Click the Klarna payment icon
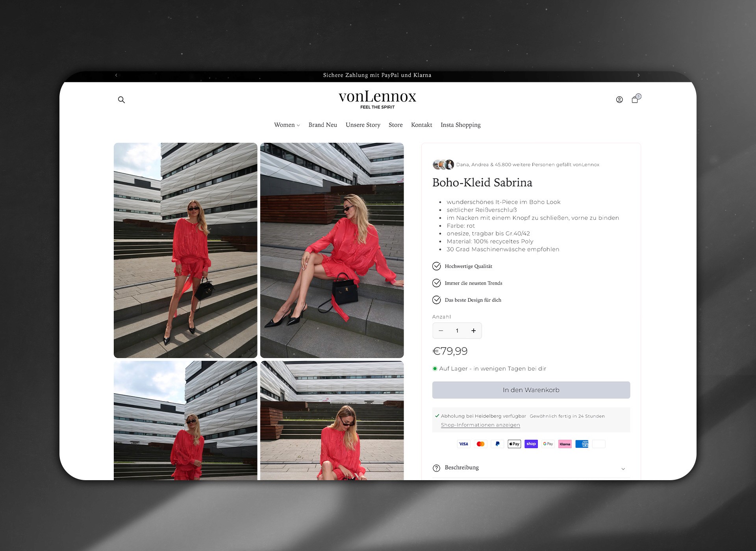Image resolution: width=756 pixels, height=551 pixels. pyautogui.click(x=565, y=444)
